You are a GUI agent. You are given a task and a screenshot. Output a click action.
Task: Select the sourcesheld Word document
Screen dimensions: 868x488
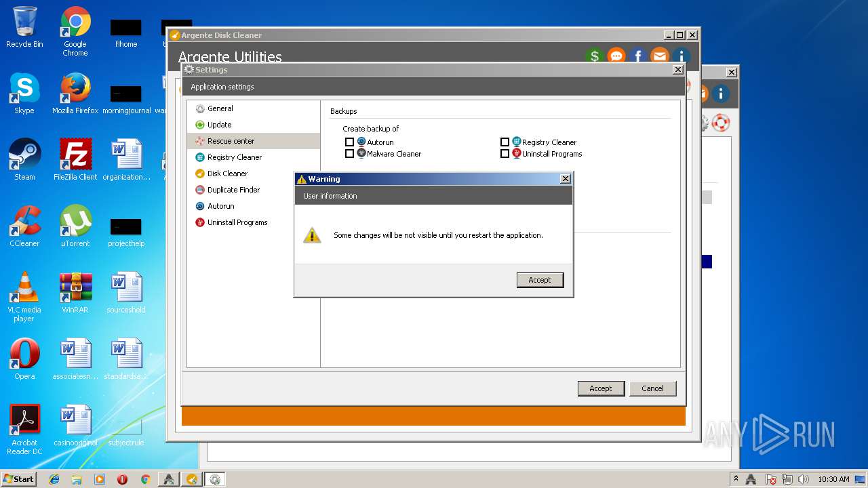pos(126,293)
